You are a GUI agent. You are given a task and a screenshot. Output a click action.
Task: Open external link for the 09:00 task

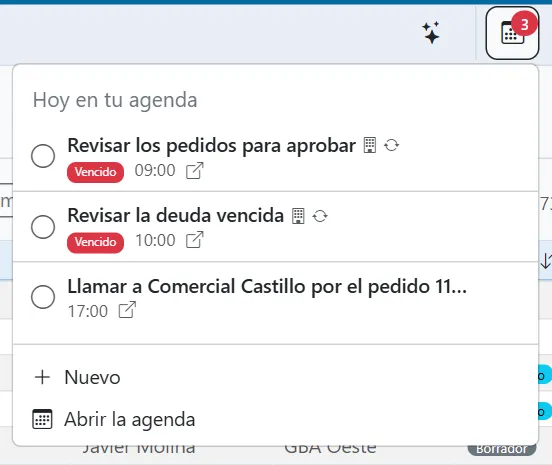[195, 171]
